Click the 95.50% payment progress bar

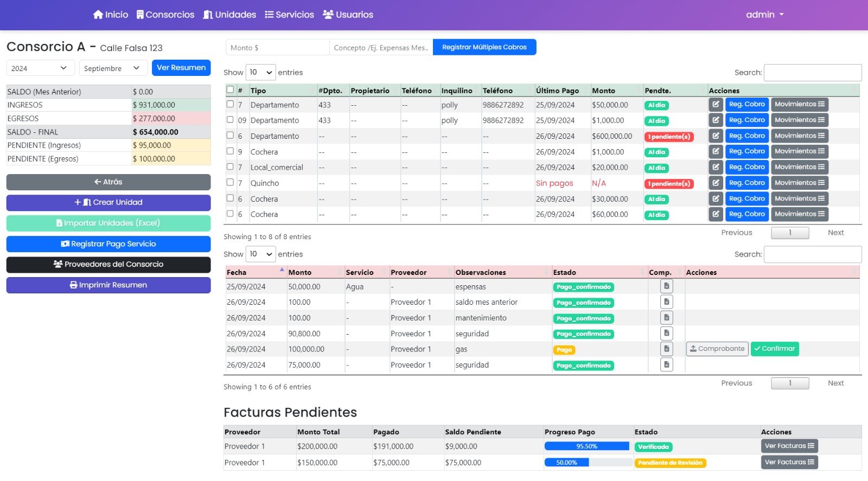click(x=586, y=446)
